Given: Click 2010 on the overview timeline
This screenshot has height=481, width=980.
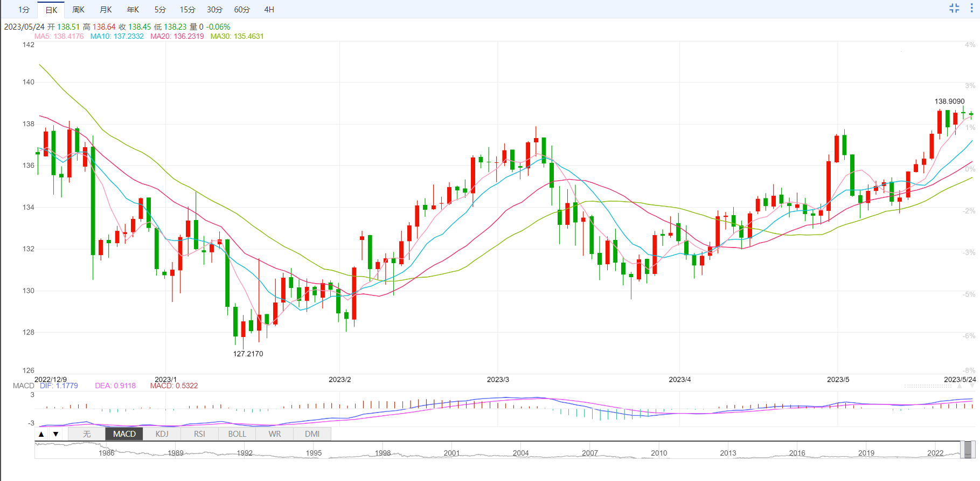Looking at the screenshot, I should point(659,453).
